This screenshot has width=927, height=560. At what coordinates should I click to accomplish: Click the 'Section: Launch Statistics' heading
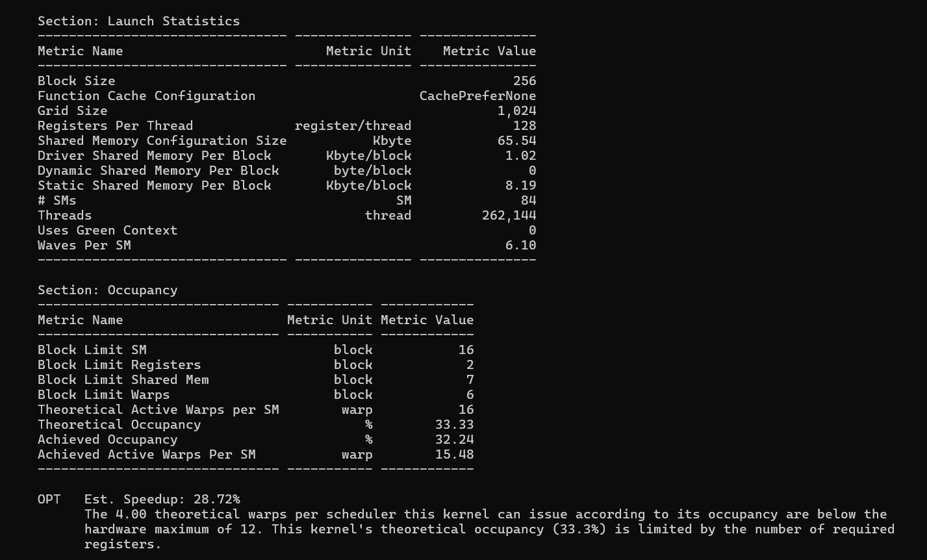[138, 21]
